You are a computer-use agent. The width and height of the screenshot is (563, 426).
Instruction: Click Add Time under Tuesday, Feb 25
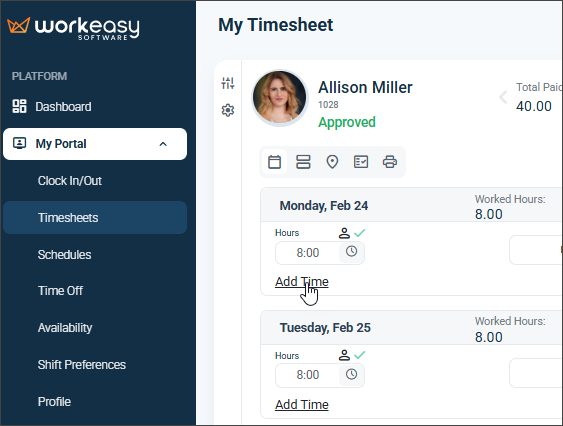pos(302,404)
